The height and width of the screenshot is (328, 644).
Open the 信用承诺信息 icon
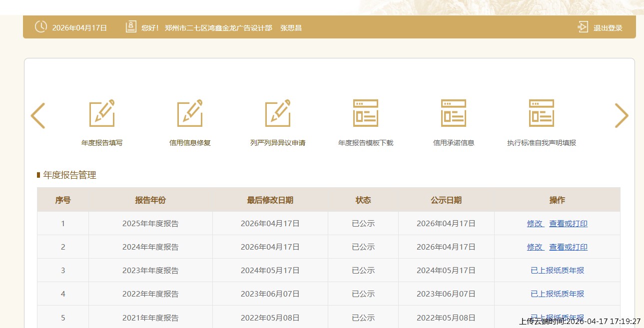click(454, 113)
